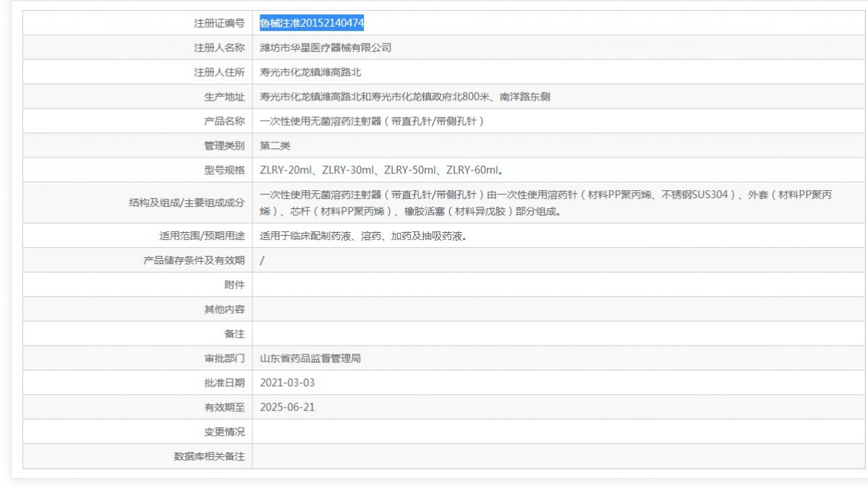868x488 pixels.
Task: Click the approval department 山东省药品监督管理局
Action: point(310,359)
